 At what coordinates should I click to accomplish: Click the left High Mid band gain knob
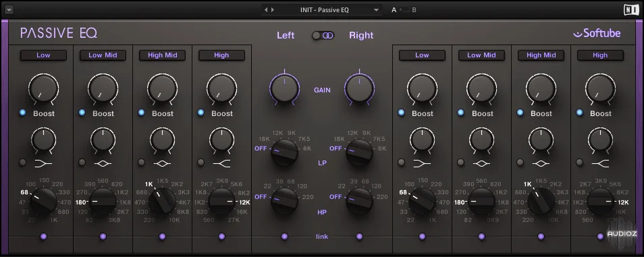coord(162,88)
